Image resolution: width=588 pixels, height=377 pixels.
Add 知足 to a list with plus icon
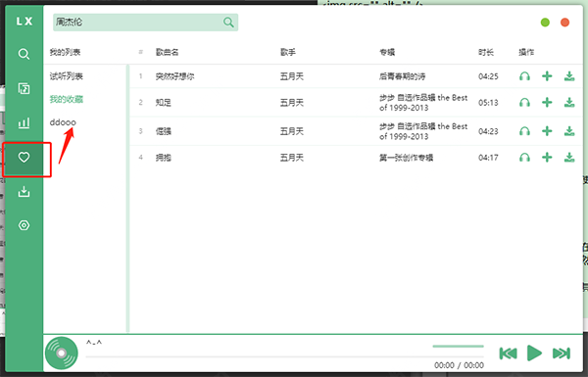547,102
